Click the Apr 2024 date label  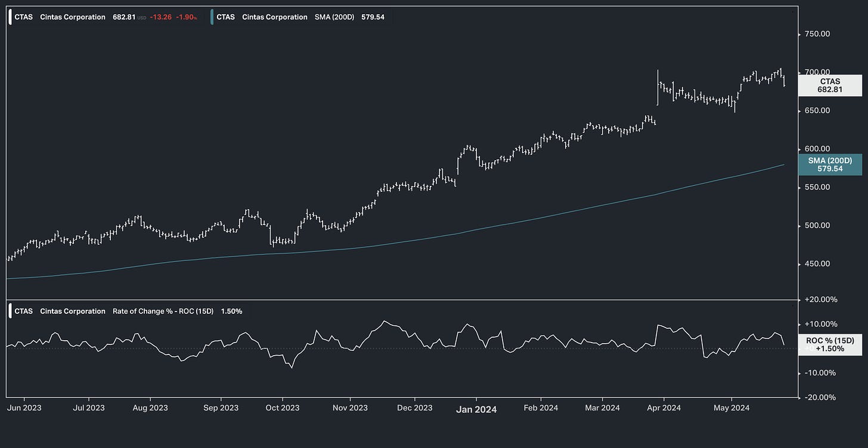[664, 408]
